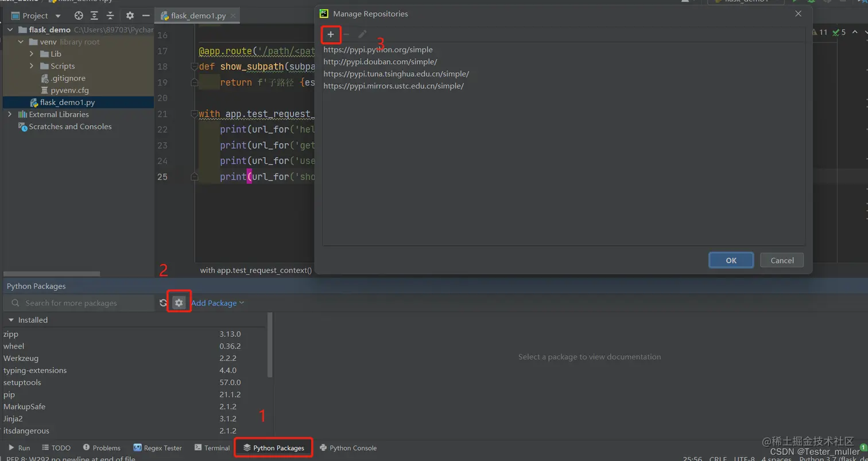
Task: Open the Terminal tab
Action: (x=212, y=448)
